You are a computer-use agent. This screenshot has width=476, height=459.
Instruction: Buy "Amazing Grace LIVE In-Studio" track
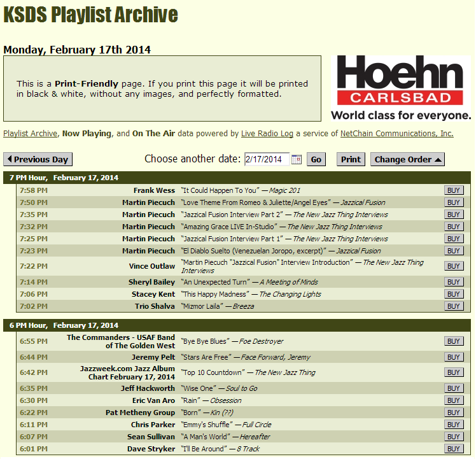454,227
